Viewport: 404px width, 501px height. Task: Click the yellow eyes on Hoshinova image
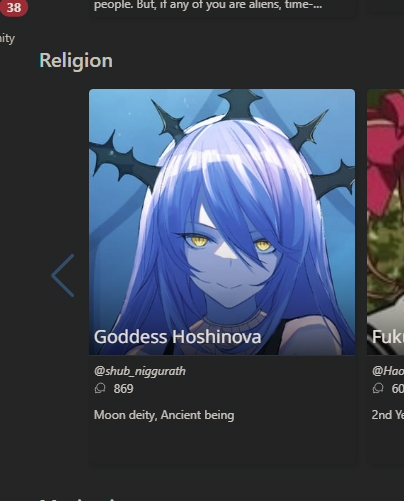pos(229,243)
